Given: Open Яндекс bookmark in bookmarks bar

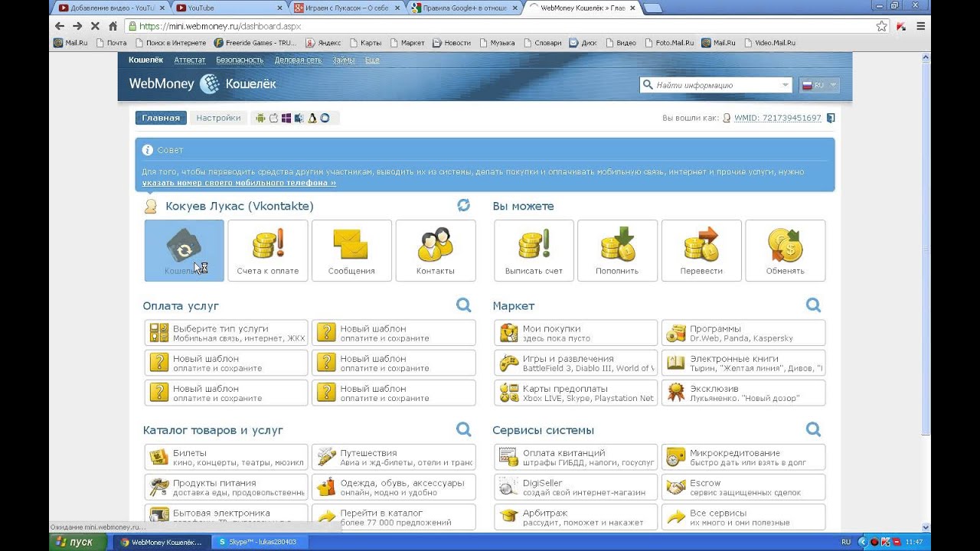Looking at the screenshot, I should [324, 43].
